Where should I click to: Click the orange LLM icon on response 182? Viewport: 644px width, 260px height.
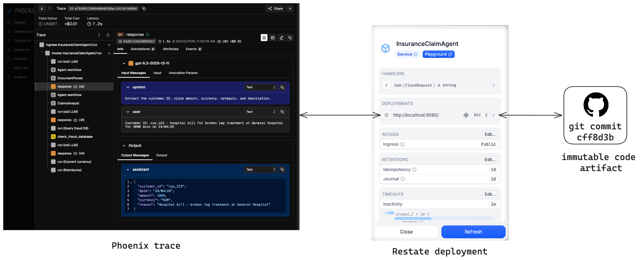click(53, 87)
